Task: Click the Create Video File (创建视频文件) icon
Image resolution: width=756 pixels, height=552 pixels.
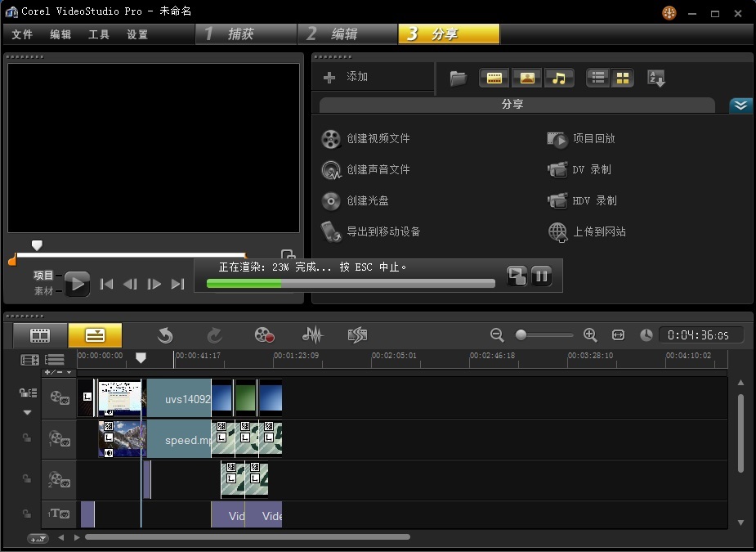Action: pos(330,139)
